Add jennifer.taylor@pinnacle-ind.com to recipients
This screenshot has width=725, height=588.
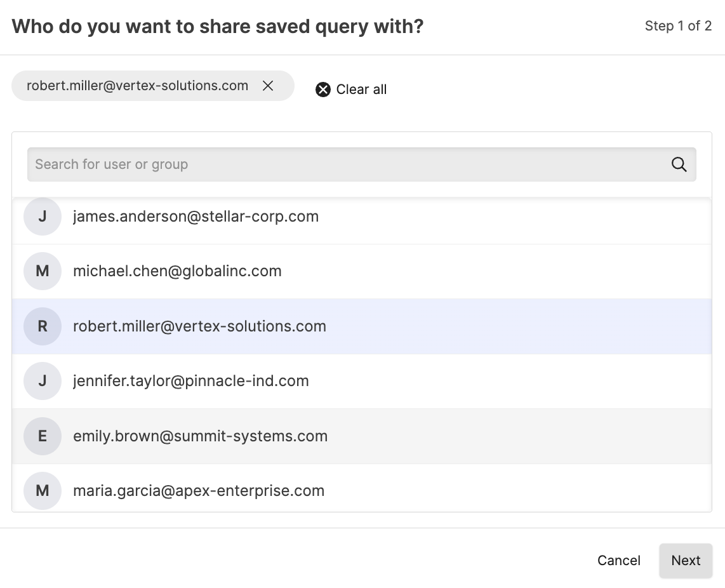click(x=191, y=381)
